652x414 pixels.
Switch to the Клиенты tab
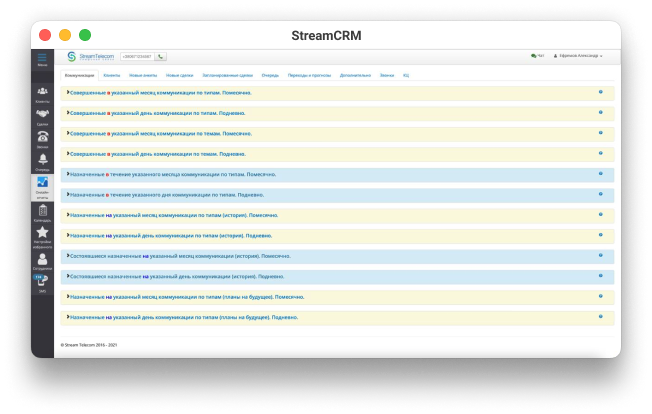[111, 75]
